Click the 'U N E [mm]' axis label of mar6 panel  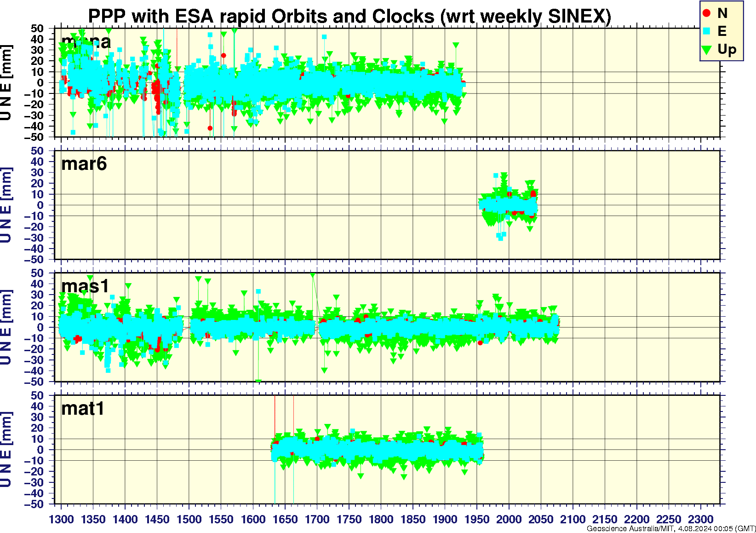(6, 205)
